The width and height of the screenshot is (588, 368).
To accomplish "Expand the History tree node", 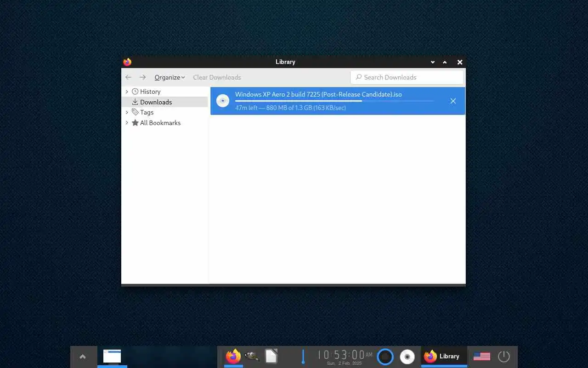I will (x=127, y=92).
